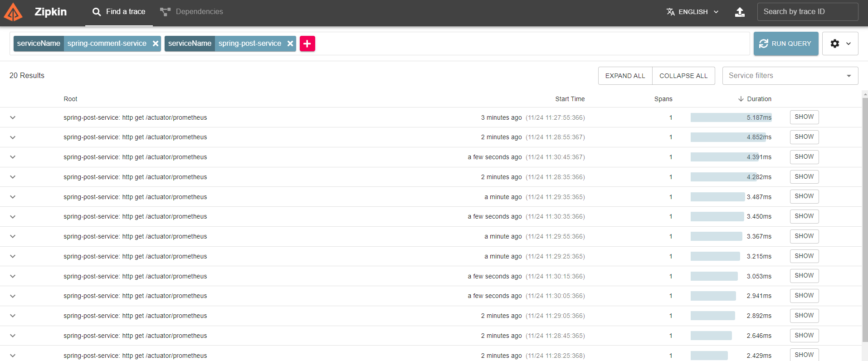
Task: Click SHOW for the 3.487ms trace
Action: 804,196
